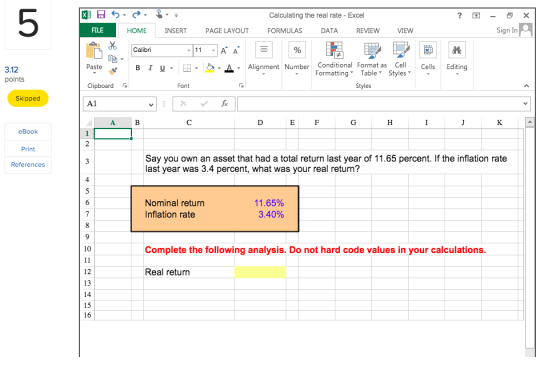
Task: Collapse the ribbon with caret arrow
Action: pyautogui.click(x=526, y=86)
